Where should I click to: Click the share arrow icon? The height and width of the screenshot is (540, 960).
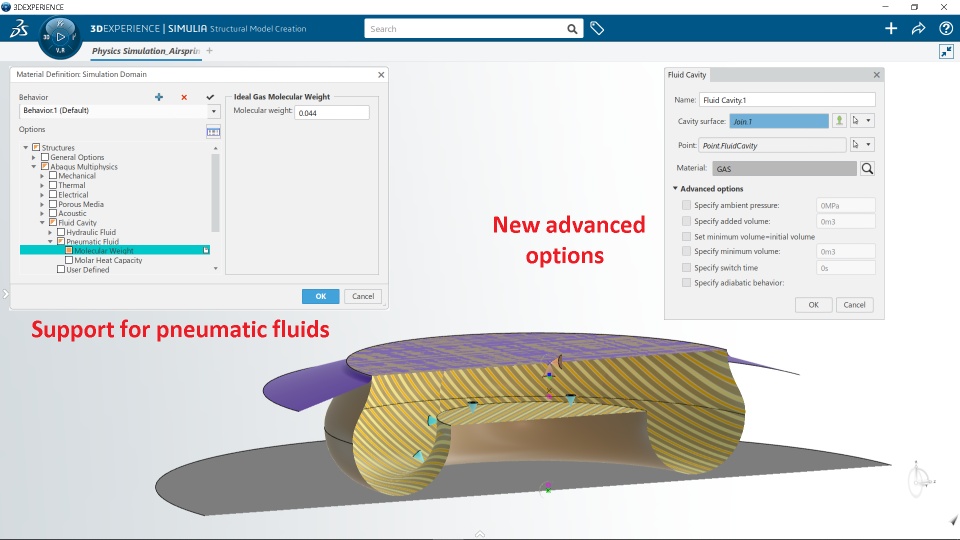pyautogui.click(x=918, y=28)
